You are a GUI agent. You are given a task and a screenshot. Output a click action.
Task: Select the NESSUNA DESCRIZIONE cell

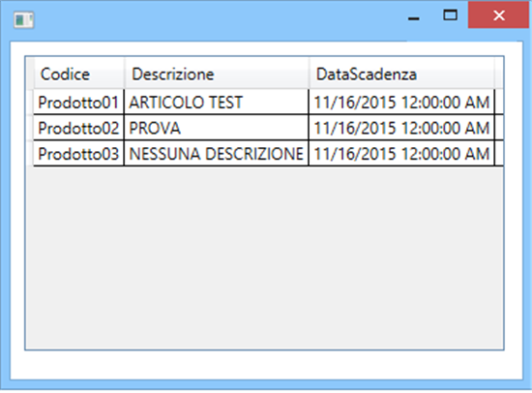(x=217, y=154)
